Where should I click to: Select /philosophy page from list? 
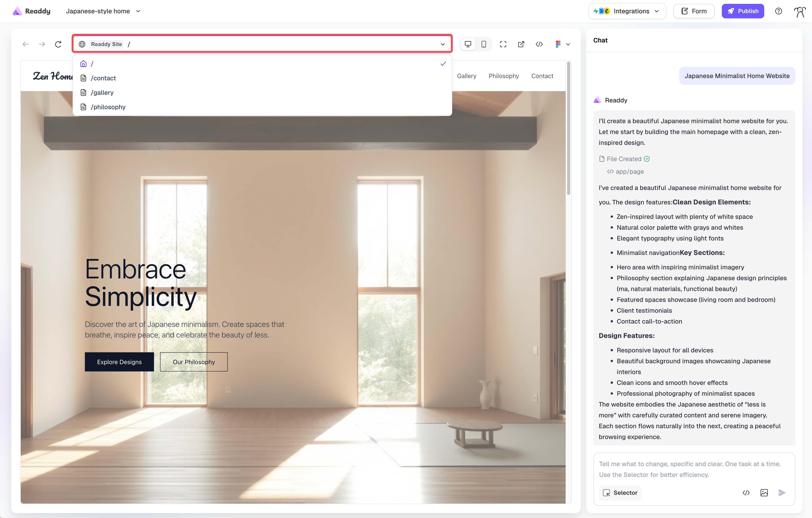click(x=108, y=107)
